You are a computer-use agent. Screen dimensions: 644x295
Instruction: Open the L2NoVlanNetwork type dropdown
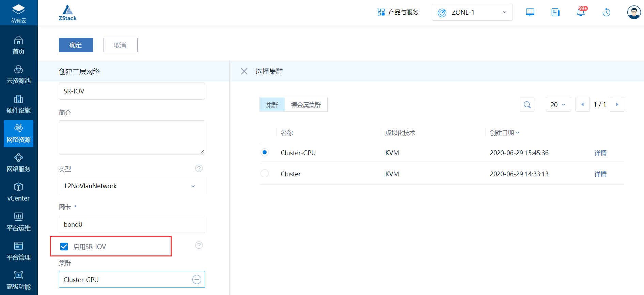tap(131, 186)
